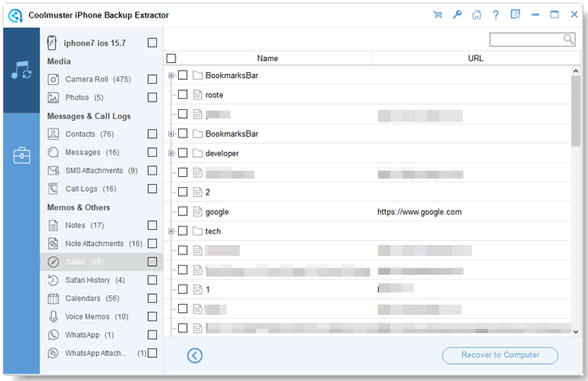Click the round back arrow button
588x381 pixels.
(x=195, y=355)
